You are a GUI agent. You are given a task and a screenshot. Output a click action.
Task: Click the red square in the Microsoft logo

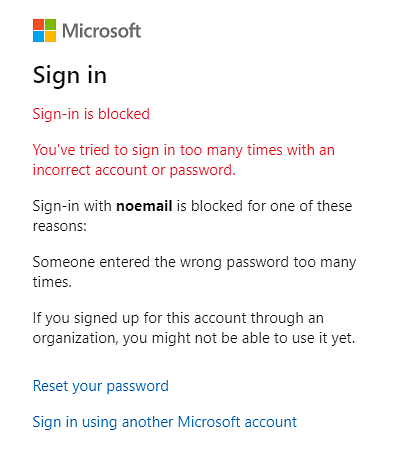(38, 25)
